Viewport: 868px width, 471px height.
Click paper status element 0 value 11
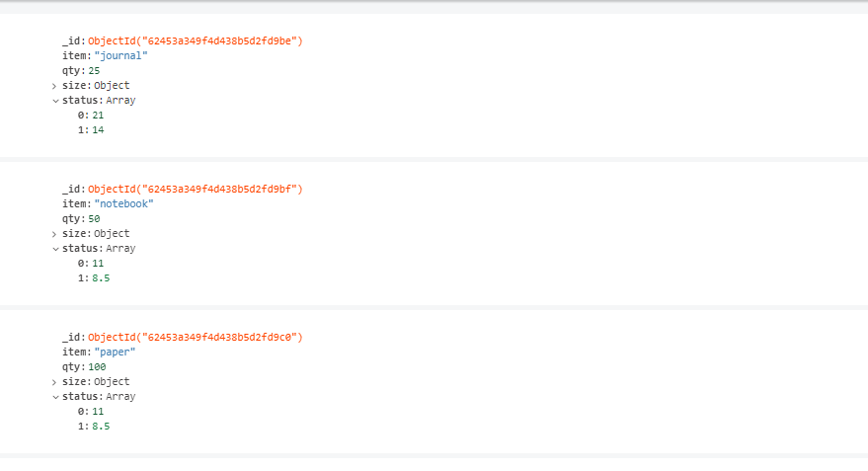point(98,411)
